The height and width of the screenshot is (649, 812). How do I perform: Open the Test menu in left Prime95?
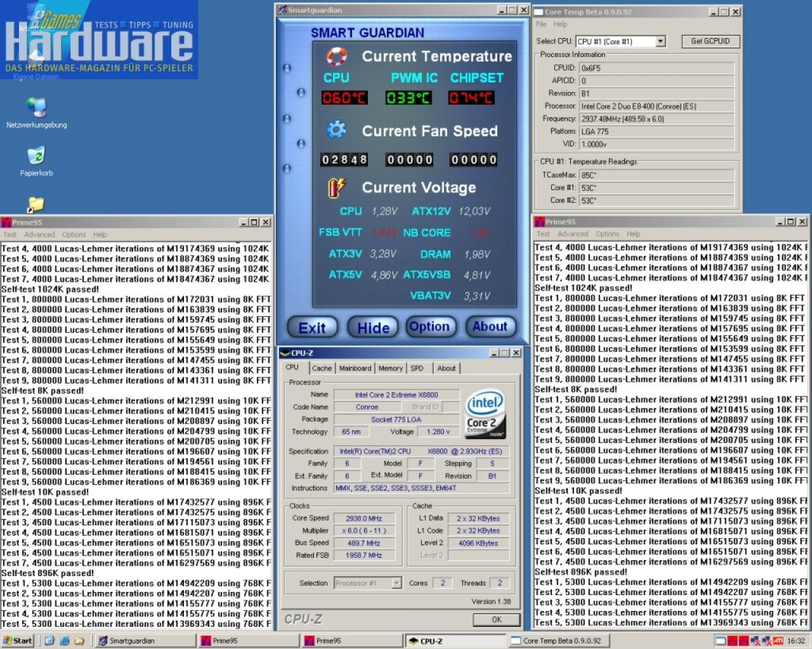[10, 235]
